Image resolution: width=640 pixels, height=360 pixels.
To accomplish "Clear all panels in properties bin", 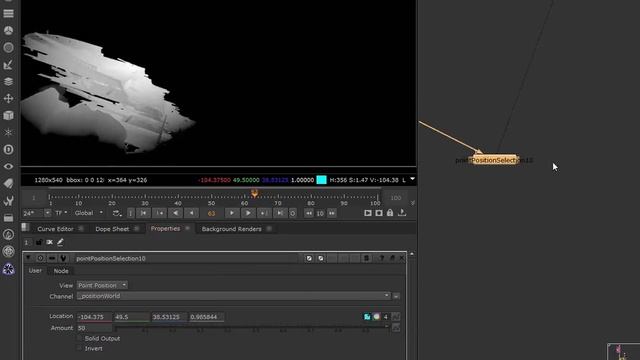I will tap(49, 242).
